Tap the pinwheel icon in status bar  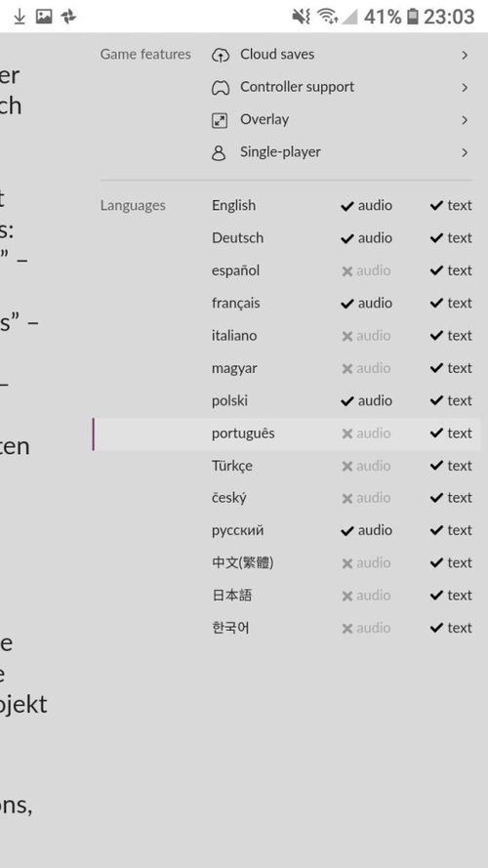click(68, 17)
